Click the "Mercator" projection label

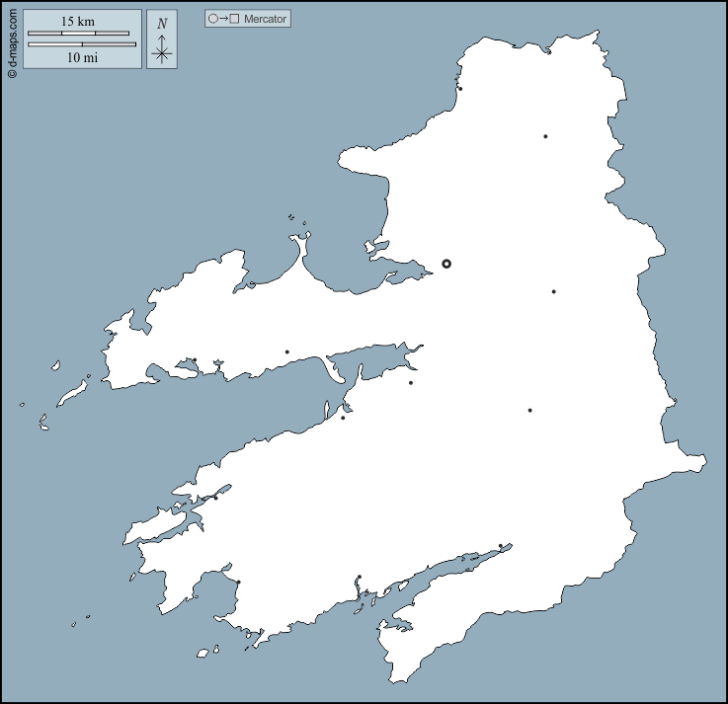click(x=265, y=19)
